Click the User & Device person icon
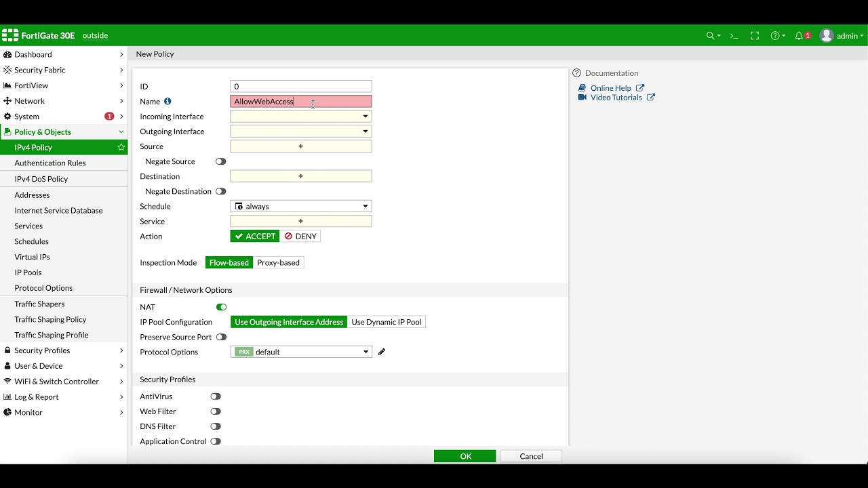The width and height of the screenshot is (868, 488). coord(7,366)
